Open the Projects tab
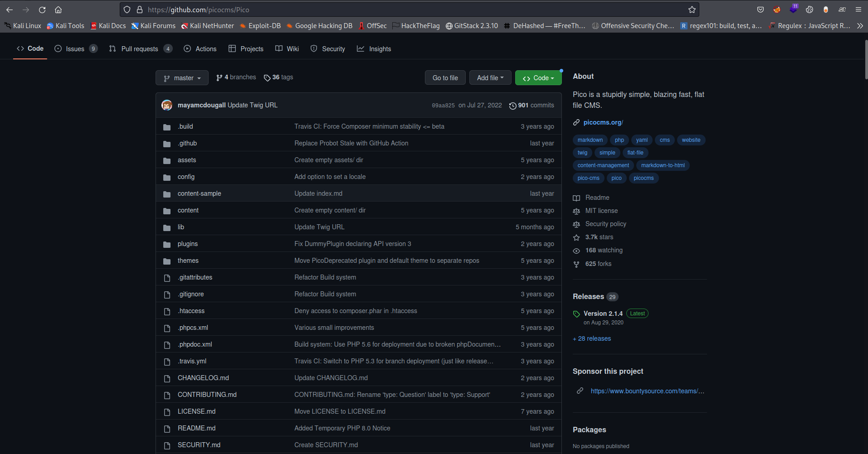This screenshot has height=454, width=868. pyautogui.click(x=246, y=48)
